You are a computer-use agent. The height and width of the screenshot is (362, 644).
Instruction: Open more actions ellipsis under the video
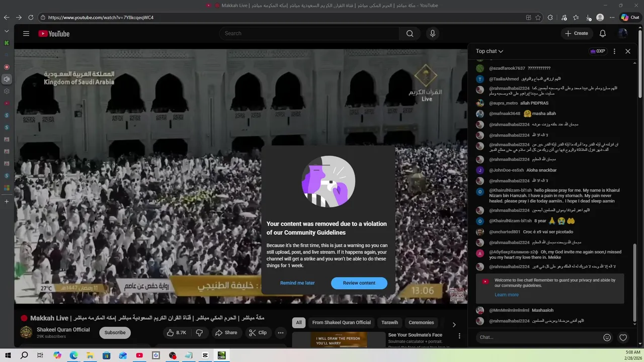point(281,333)
